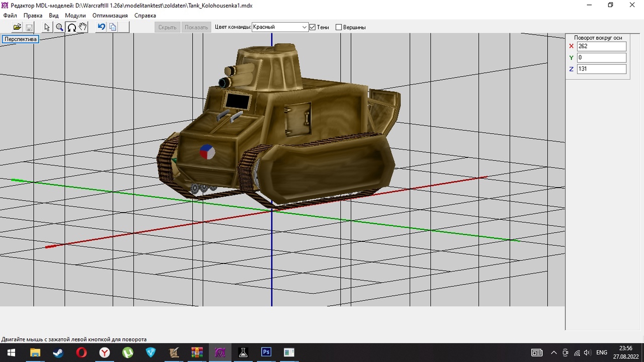644x362 pixels.
Task: Switch the ENG input language indicator
Action: (x=602, y=352)
